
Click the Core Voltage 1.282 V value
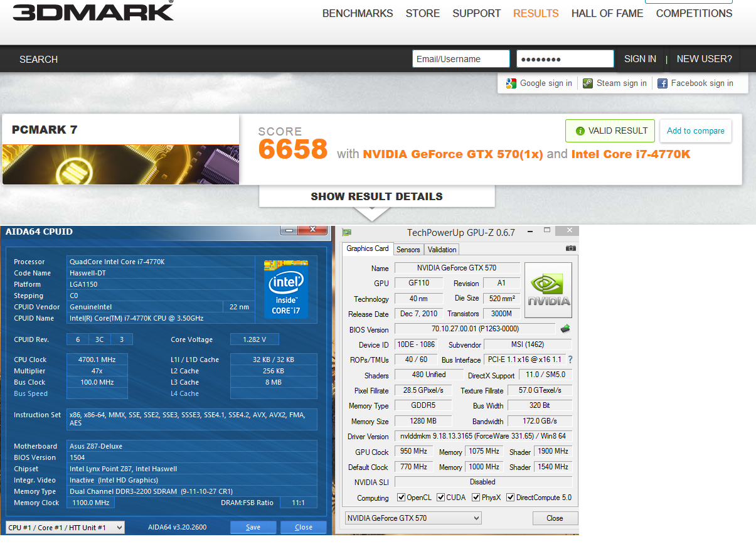click(254, 339)
